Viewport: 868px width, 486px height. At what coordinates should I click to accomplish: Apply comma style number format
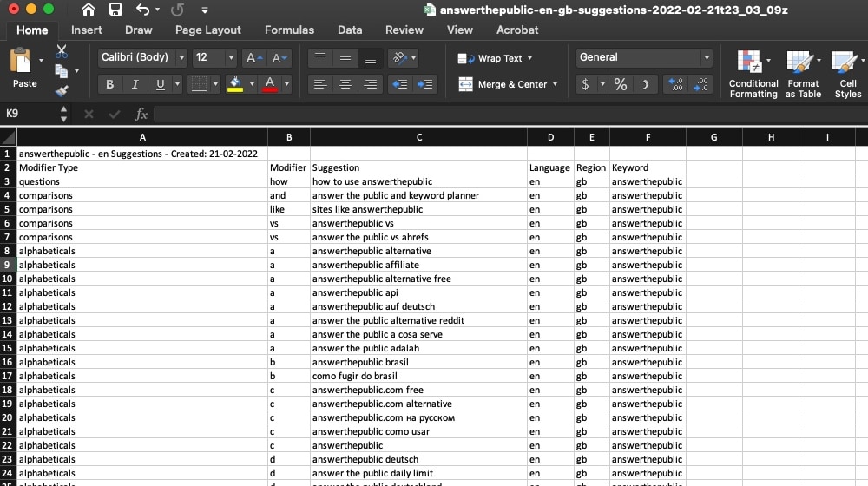pyautogui.click(x=646, y=84)
